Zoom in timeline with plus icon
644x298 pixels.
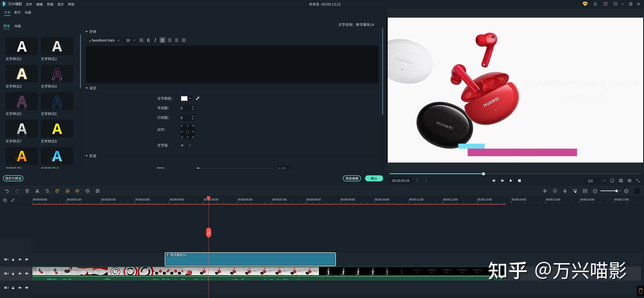tap(626, 191)
